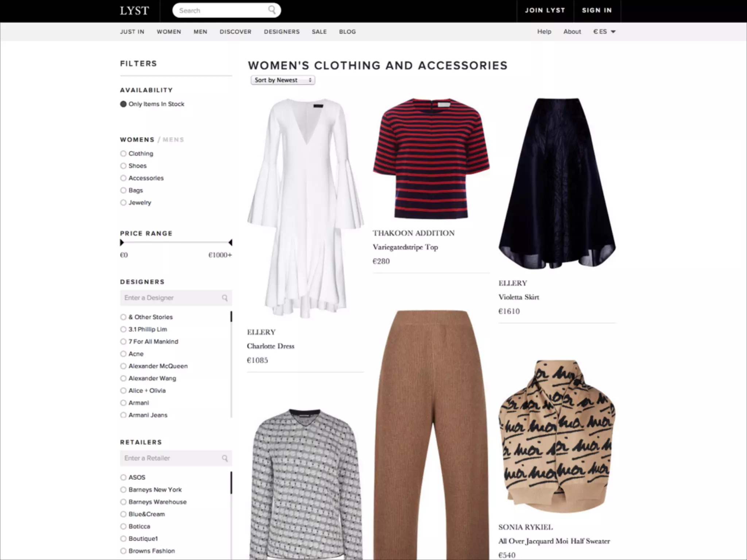Open the WOMEN navigation menu
This screenshot has width=747, height=560.
click(x=169, y=32)
